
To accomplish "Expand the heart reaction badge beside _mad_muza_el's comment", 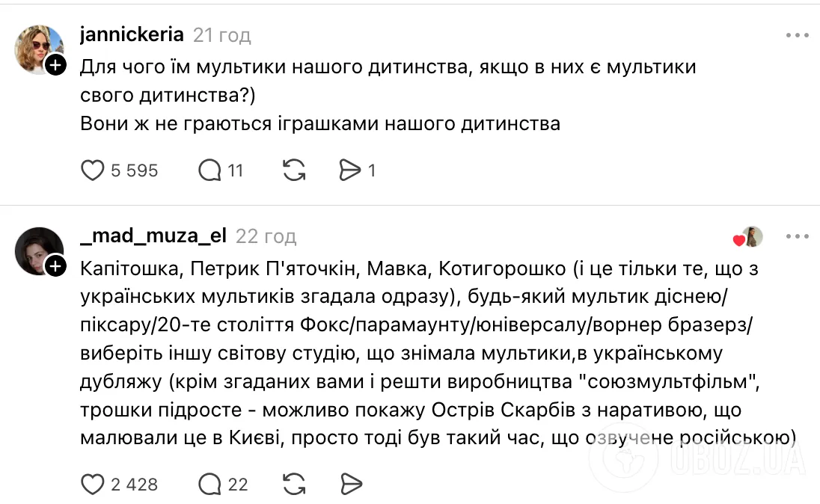I will tap(745, 236).
